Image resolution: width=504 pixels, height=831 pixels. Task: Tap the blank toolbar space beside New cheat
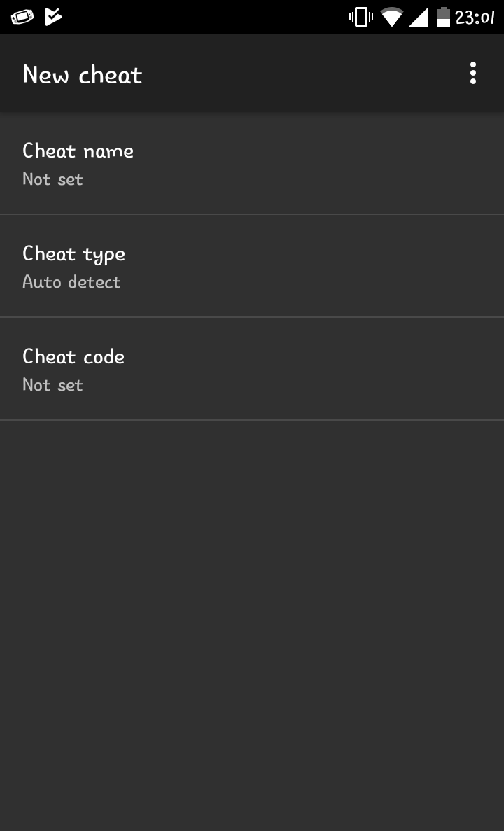pyautogui.click(x=301, y=74)
